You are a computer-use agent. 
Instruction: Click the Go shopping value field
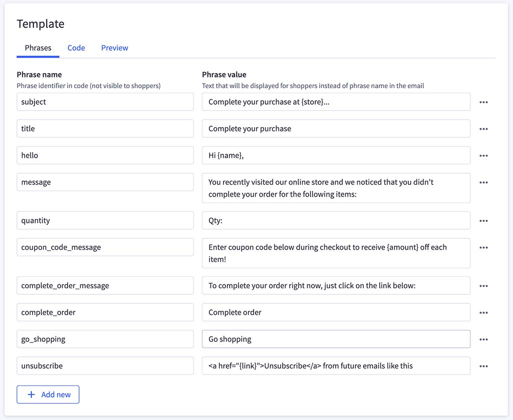tap(336, 339)
